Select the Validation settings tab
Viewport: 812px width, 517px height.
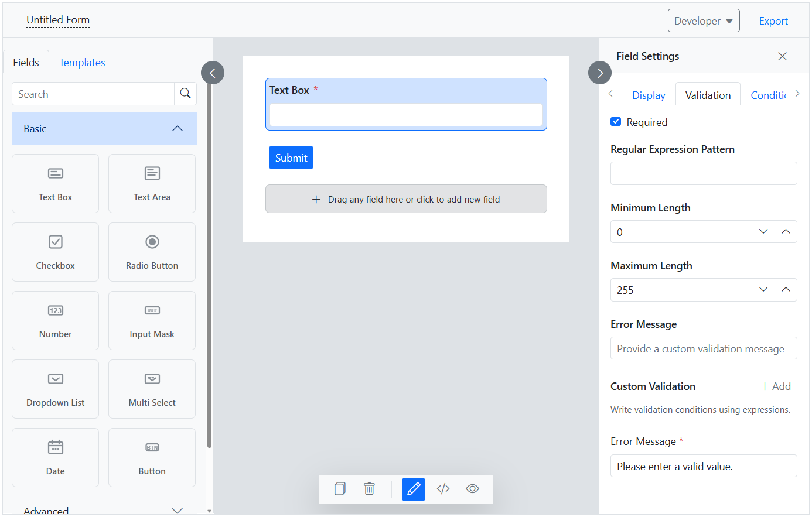(708, 95)
